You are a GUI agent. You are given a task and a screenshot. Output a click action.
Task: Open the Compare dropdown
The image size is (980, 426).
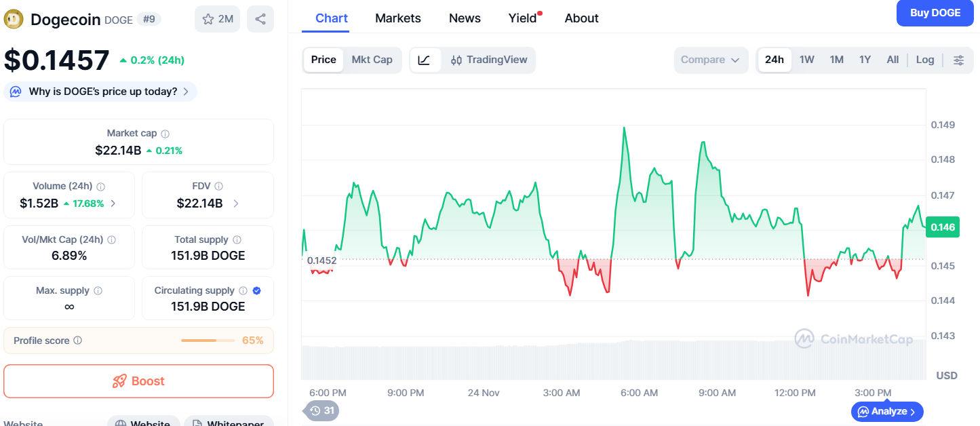[x=710, y=60]
